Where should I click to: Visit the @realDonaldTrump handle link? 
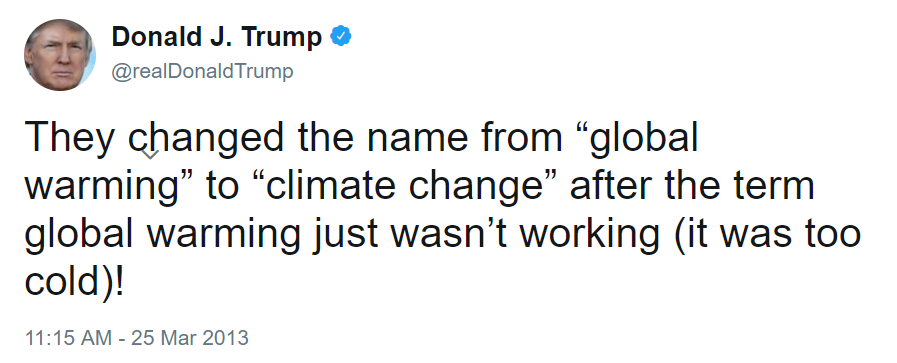202,73
